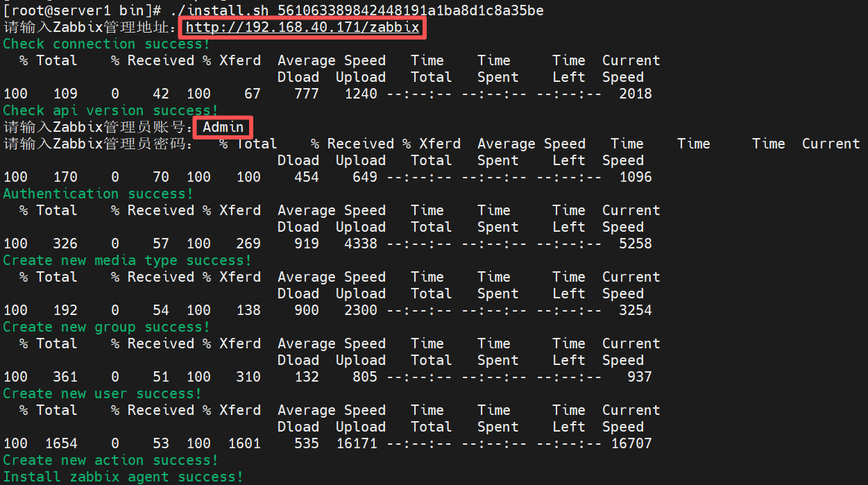Click the total size value '326'
The image size is (868, 485).
[x=65, y=244]
